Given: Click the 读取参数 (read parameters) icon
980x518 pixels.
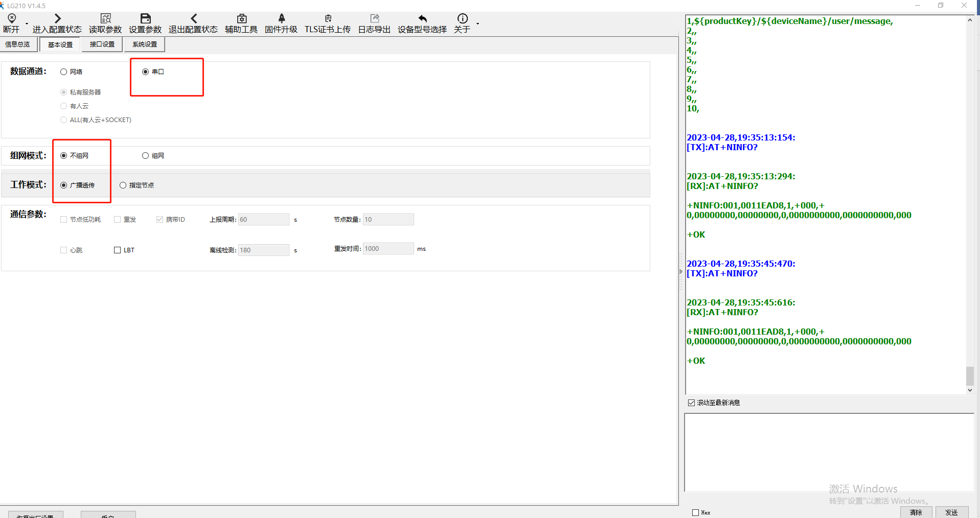Looking at the screenshot, I should point(105,19).
